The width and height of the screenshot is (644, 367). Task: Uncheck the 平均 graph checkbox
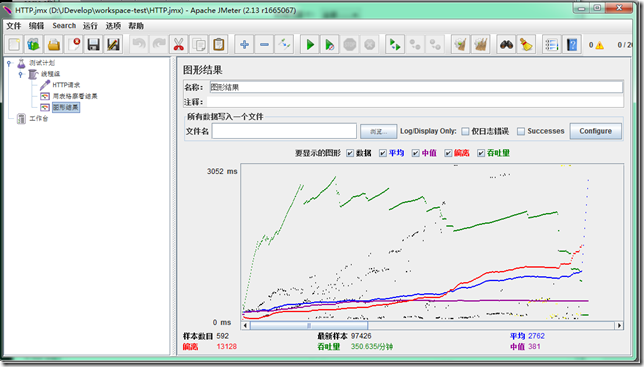pos(383,153)
